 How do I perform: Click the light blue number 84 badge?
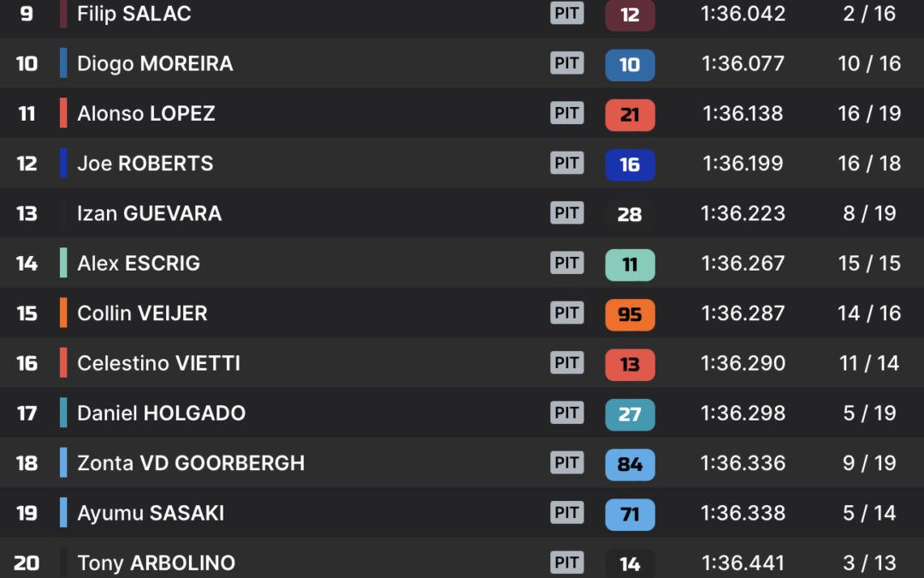pos(630,464)
